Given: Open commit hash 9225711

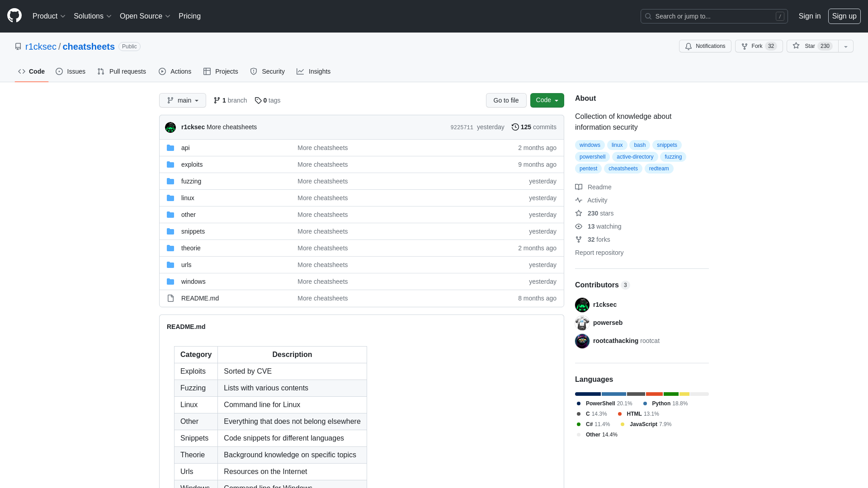Looking at the screenshot, I should pyautogui.click(x=462, y=127).
